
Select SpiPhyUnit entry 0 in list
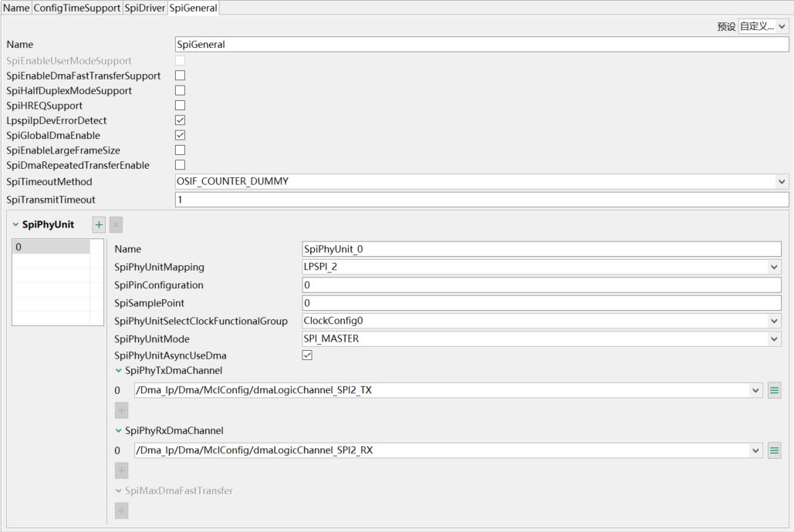pos(52,247)
